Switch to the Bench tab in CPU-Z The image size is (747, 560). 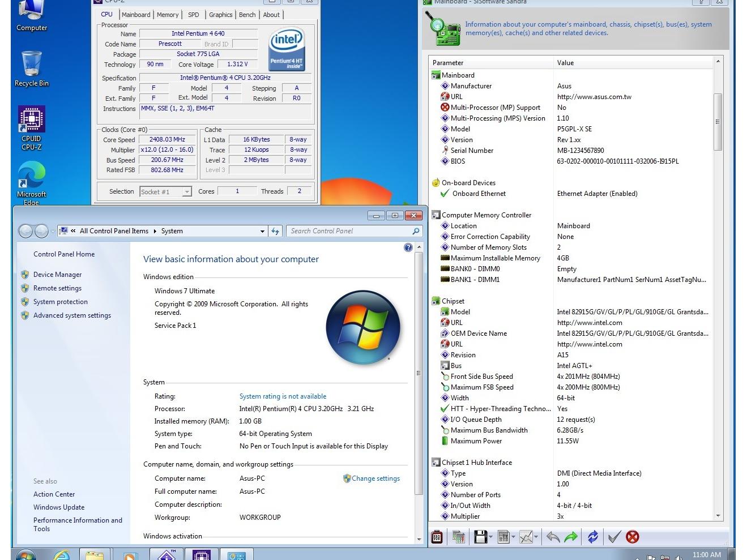[247, 15]
